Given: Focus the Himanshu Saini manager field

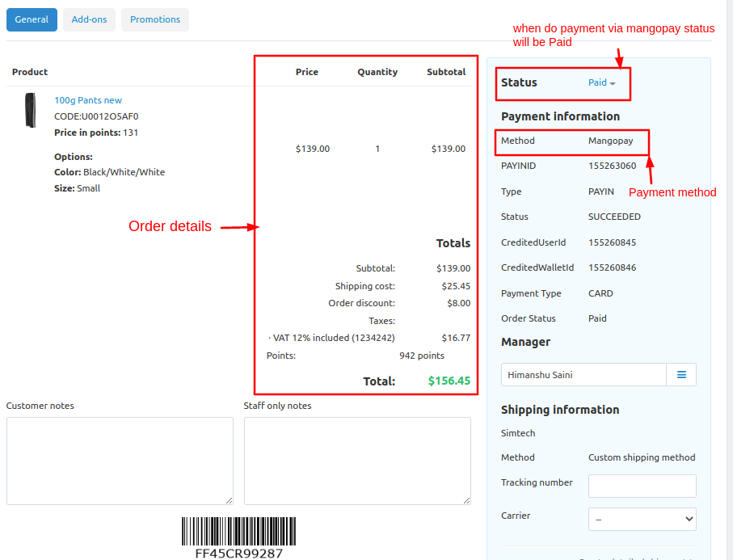Looking at the screenshot, I should pos(583,374).
